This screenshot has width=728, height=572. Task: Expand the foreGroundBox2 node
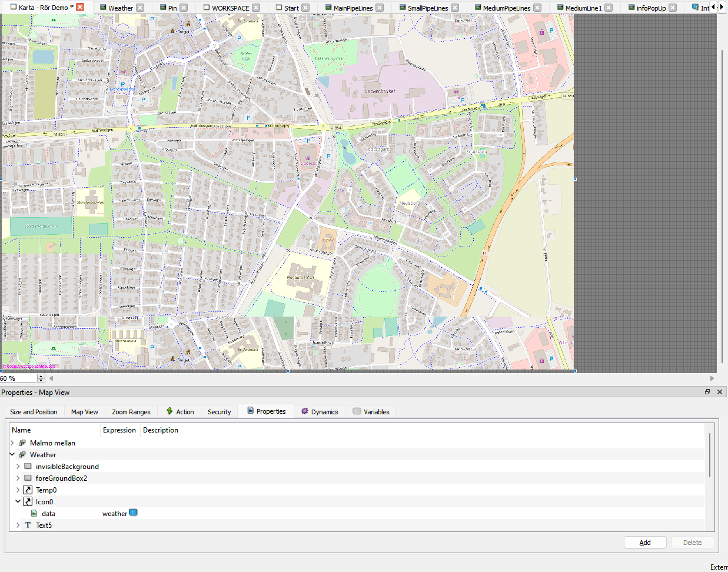(18, 478)
